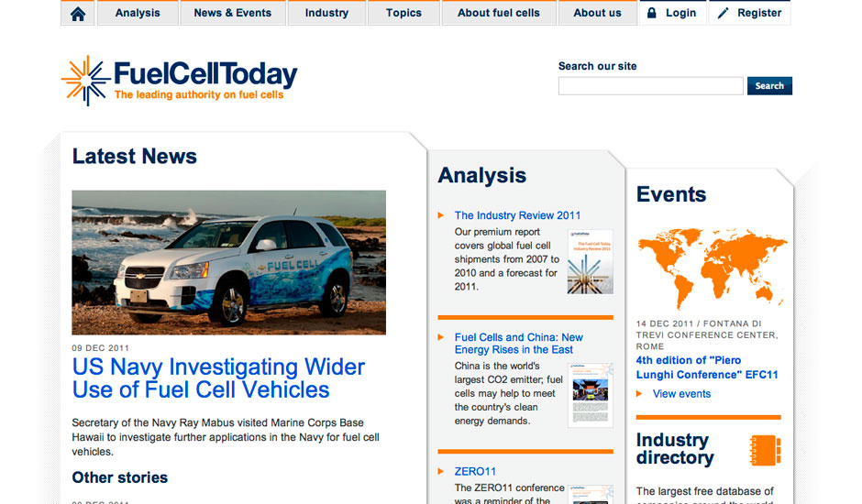Click the orange arrow beside Industry Review 2011
Viewport: 862px width, 504px height.
(x=441, y=215)
